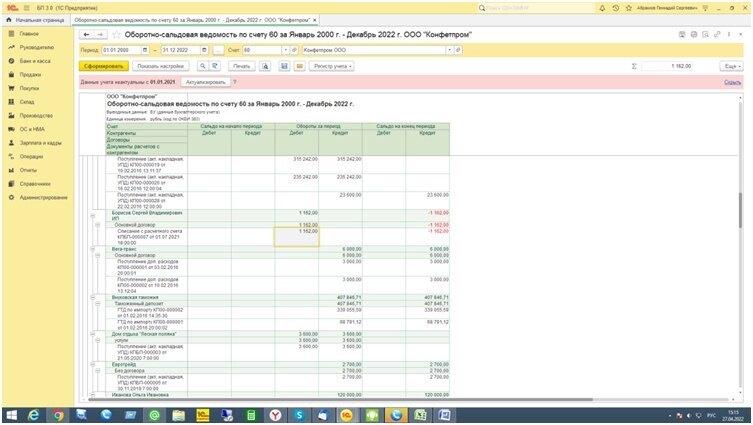This screenshot has height=425, width=753.
Task: Click the Актуализировать button
Action: click(206, 82)
